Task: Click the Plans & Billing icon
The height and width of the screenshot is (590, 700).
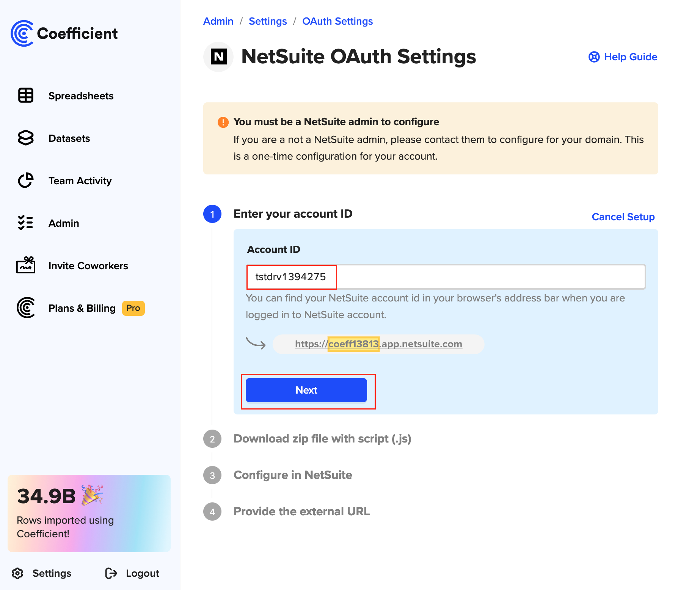Action: pos(26,308)
